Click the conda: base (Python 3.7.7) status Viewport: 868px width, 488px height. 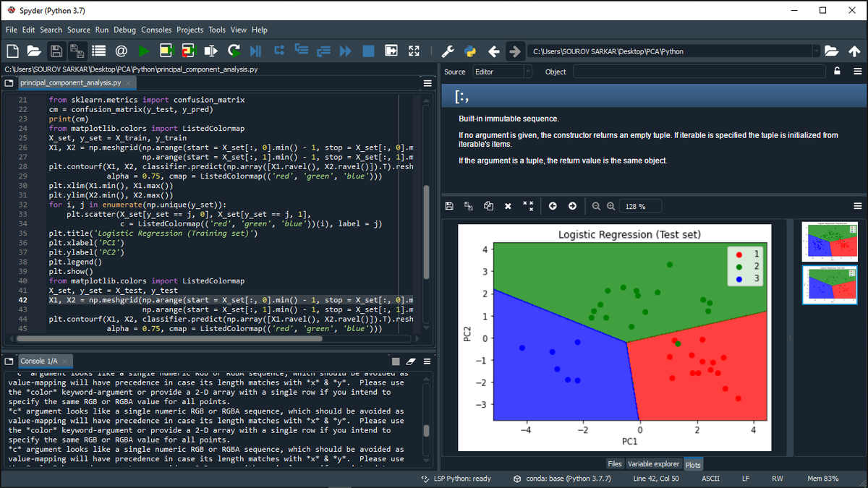coord(561,479)
